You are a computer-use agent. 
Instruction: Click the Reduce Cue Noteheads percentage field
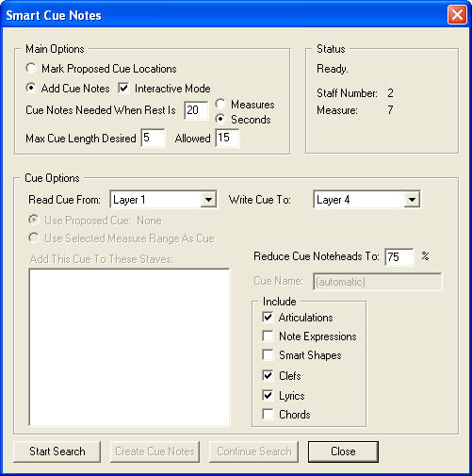coord(399,257)
